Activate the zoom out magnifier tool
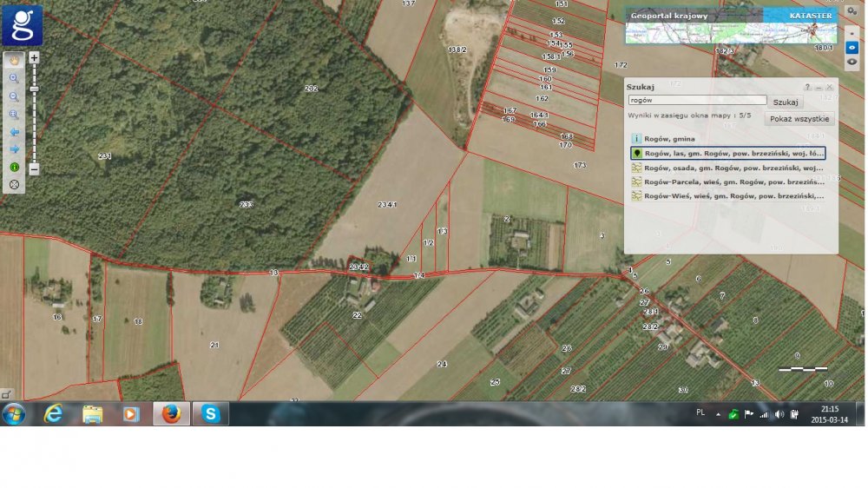Viewport: 868px width, 488px height. (x=14, y=96)
